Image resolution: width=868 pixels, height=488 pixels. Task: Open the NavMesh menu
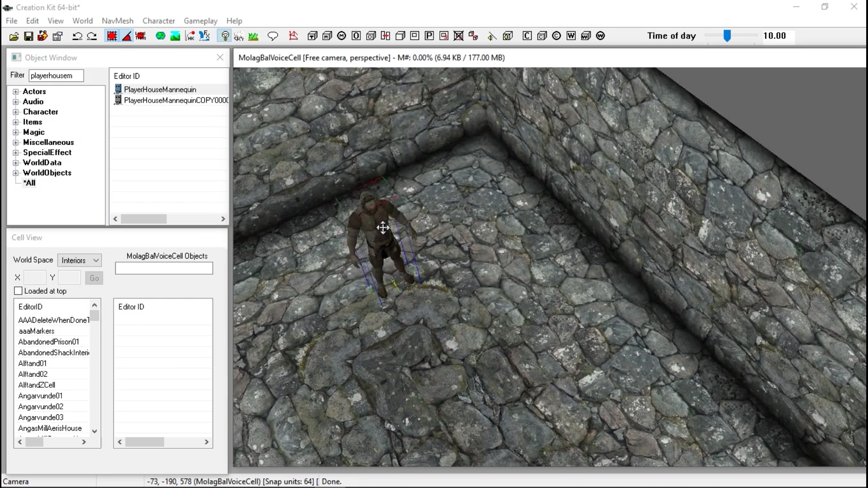118,21
